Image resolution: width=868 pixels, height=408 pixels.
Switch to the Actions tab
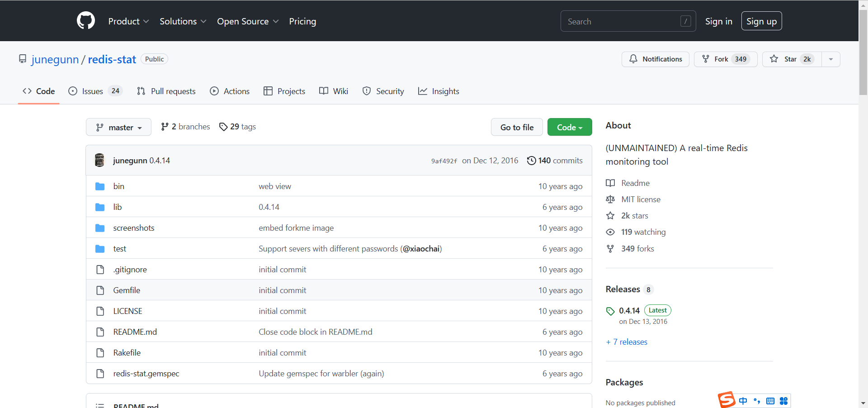pyautogui.click(x=230, y=91)
